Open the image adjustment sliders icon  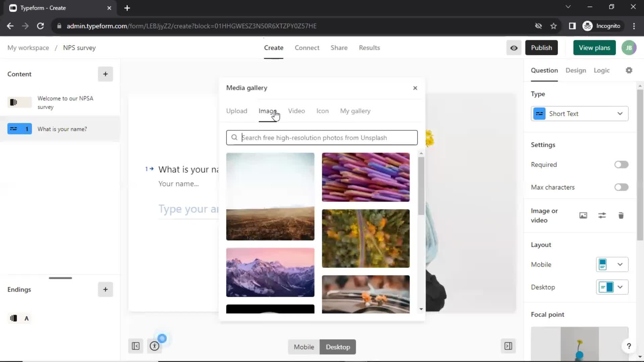point(602,216)
